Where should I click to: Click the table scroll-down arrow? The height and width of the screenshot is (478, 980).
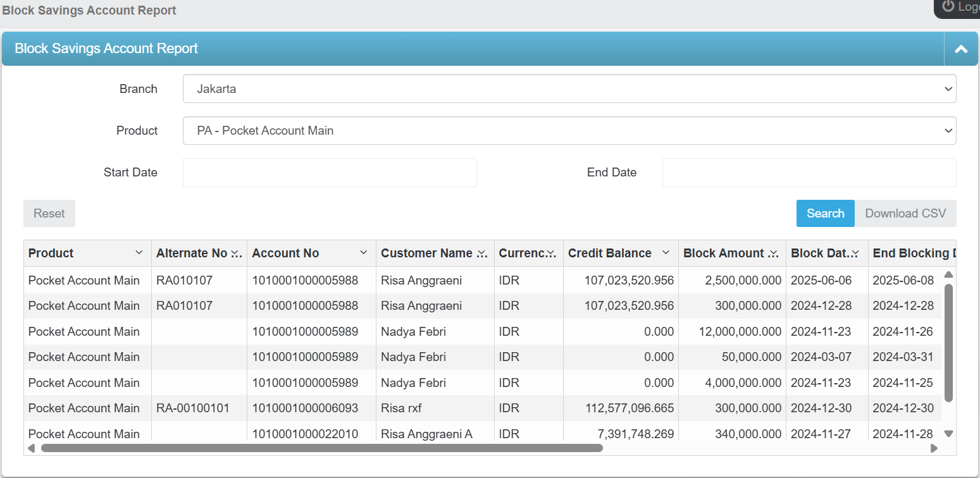coord(948,434)
